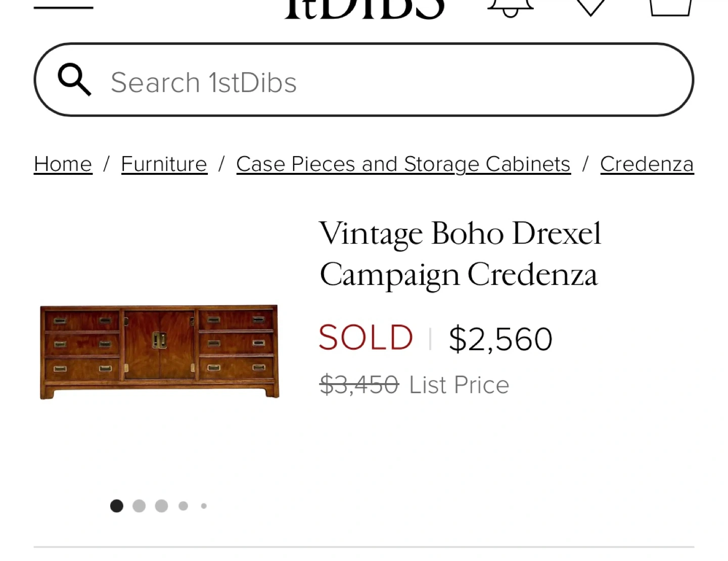
Task: Click the search magnifier icon
Action: click(74, 80)
